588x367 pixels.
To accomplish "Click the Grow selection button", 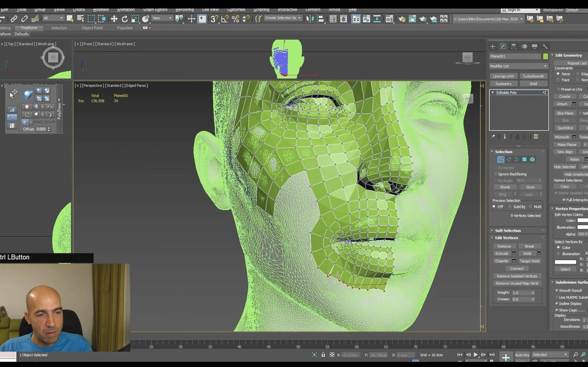I will point(530,187).
